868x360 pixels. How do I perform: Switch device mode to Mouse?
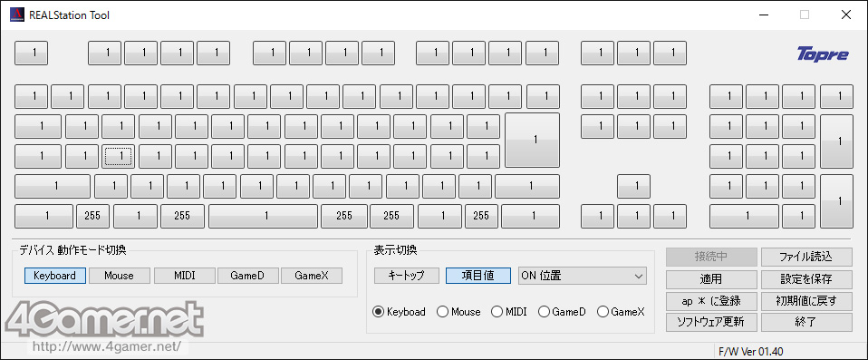[119, 276]
